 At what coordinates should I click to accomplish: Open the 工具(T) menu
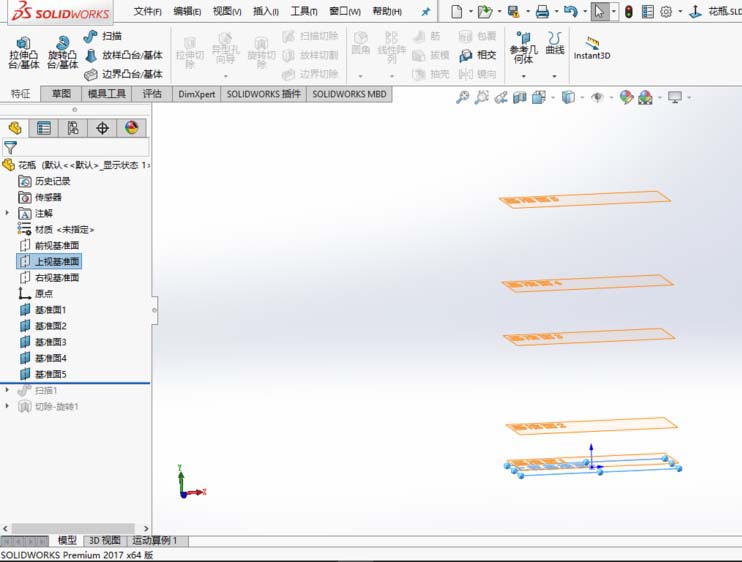pyautogui.click(x=304, y=11)
